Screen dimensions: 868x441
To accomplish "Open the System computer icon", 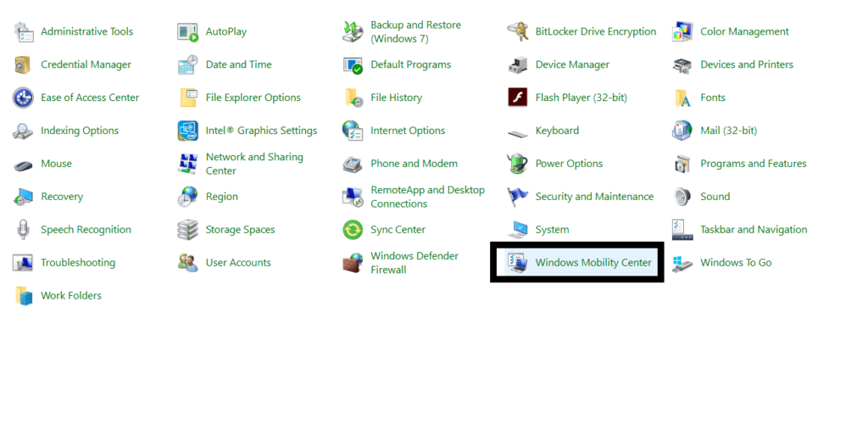I will click(x=518, y=230).
